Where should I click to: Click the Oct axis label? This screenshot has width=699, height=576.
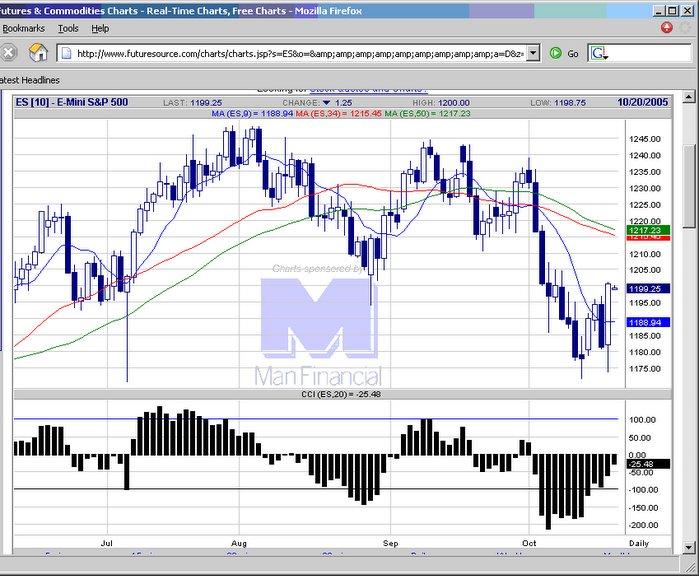tap(529, 543)
